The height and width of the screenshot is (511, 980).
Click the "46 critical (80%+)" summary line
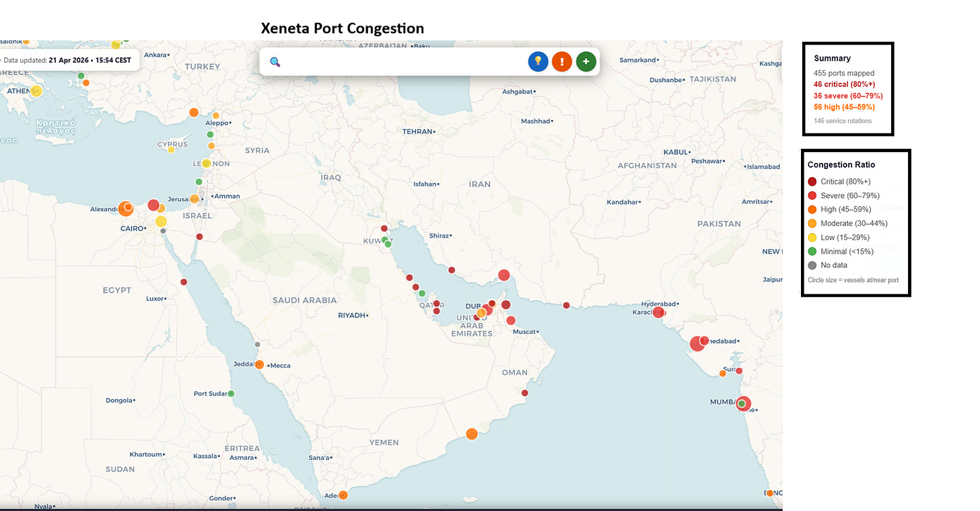pos(844,84)
